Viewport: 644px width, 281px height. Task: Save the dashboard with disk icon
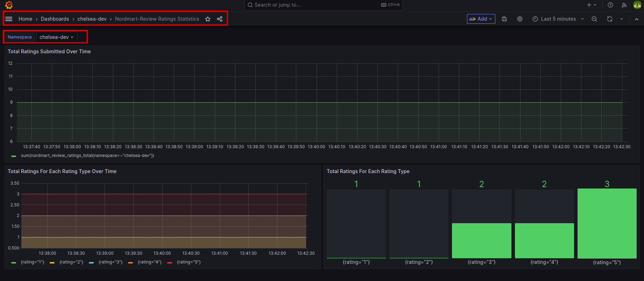504,19
